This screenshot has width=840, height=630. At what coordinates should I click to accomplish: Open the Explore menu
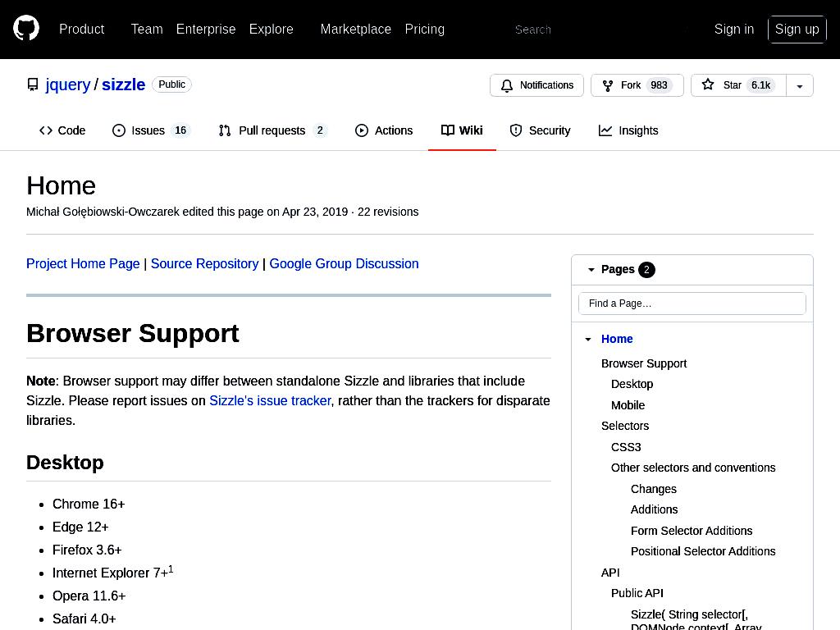[x=271, y=29]
